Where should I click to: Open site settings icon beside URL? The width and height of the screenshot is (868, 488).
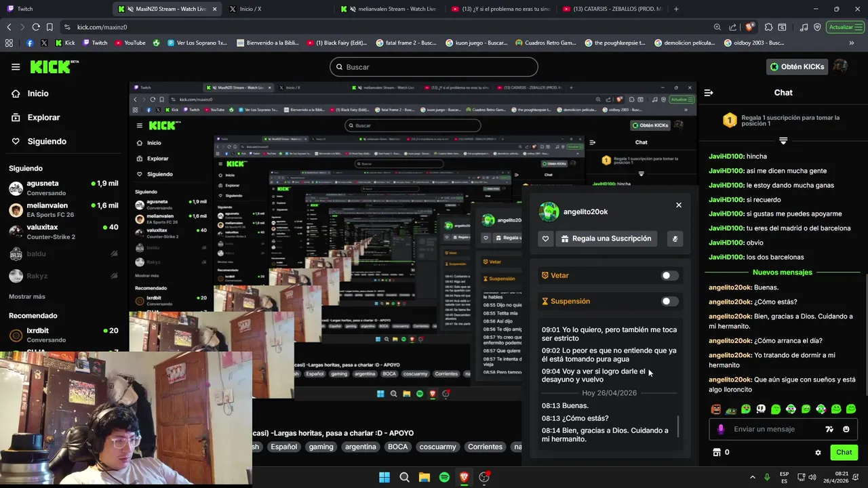67,27
